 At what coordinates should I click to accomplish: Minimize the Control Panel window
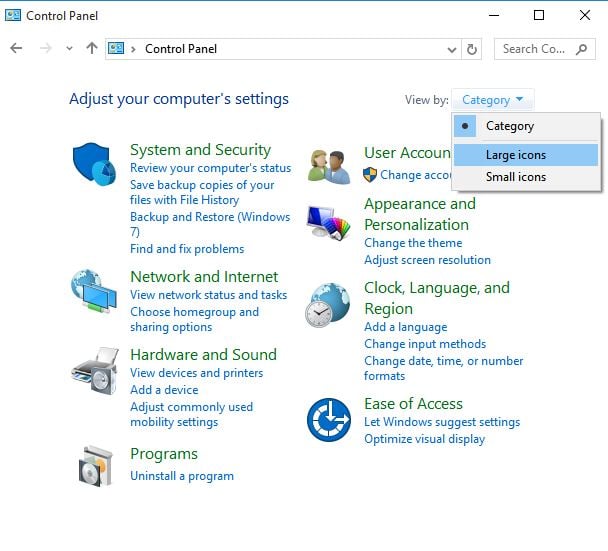pyautogui.click(x=494, y=16)
